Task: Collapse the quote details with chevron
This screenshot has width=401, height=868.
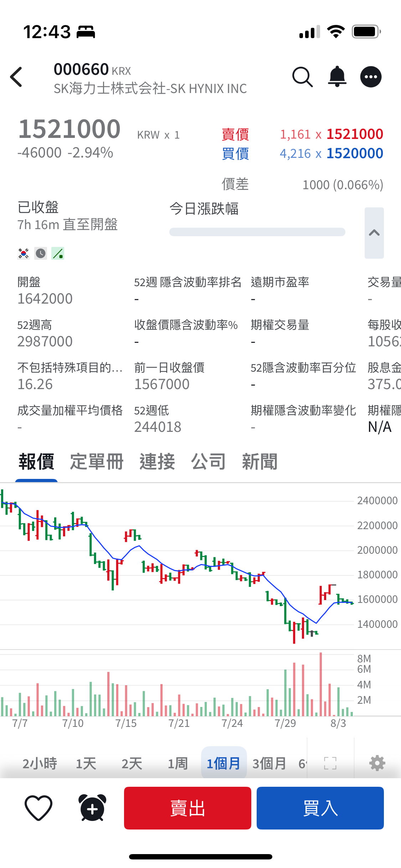Action: pos(374,233)
